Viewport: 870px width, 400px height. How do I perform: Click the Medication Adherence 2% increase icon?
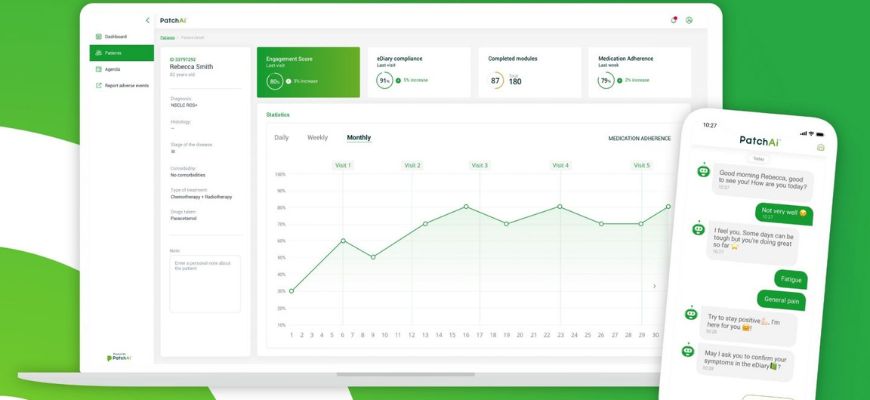pos(620,80)
